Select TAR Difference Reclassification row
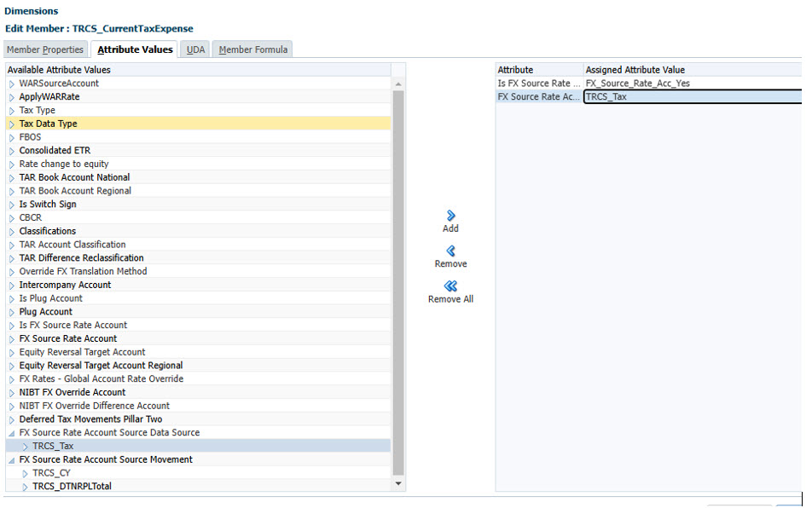Screen dimensions: 812x508 coord(199,257)
